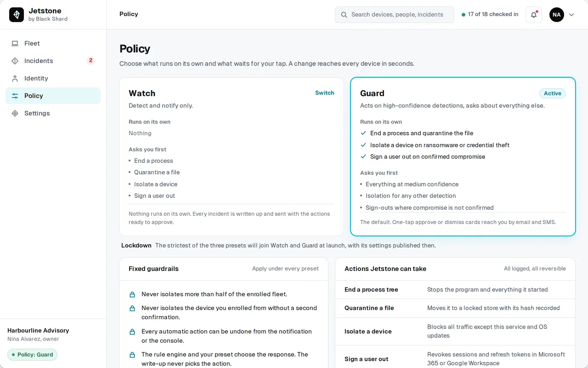Click the Fleet laptop icon
Image resolution: width=588 pixels, height=368 pixels.
[x=15, y=43]
